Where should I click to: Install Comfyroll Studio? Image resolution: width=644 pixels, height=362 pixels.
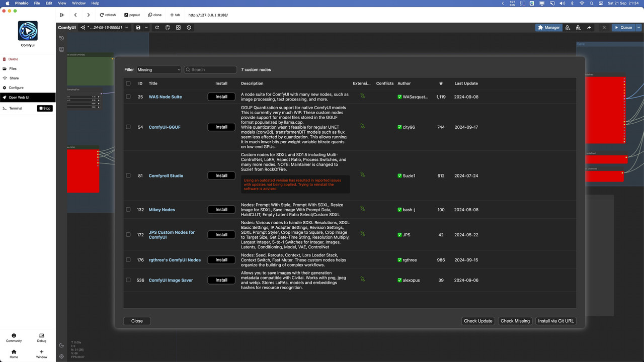pos(221,175)
